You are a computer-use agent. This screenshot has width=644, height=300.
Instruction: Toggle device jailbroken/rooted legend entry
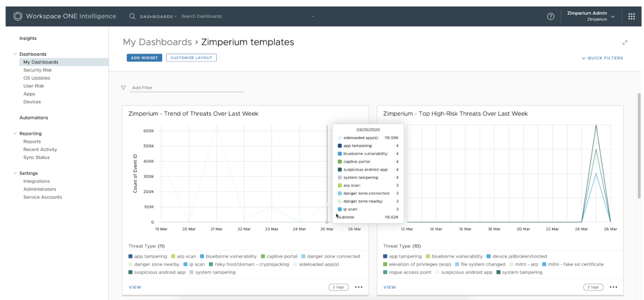[517, 256]
